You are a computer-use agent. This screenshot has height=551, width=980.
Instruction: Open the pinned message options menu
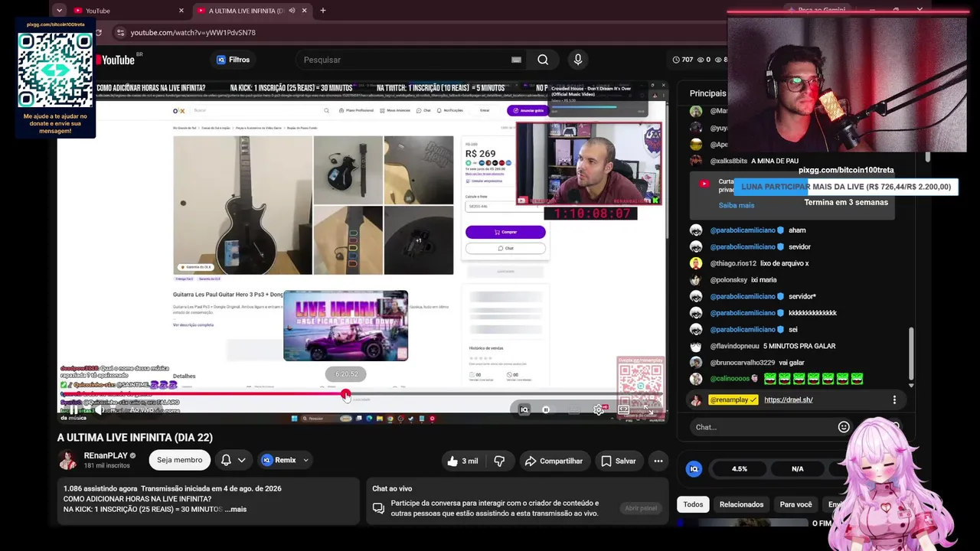(x=894, y=399)
